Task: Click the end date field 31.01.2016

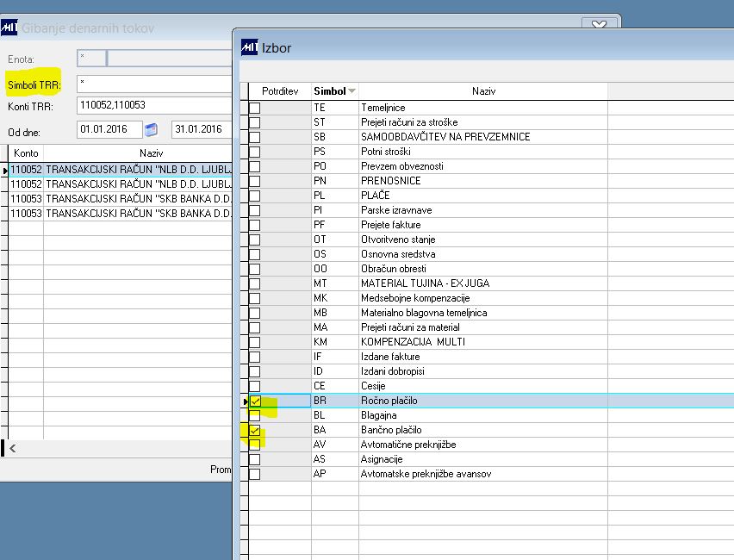Action: pyautogui.click(x=202, y=129)
